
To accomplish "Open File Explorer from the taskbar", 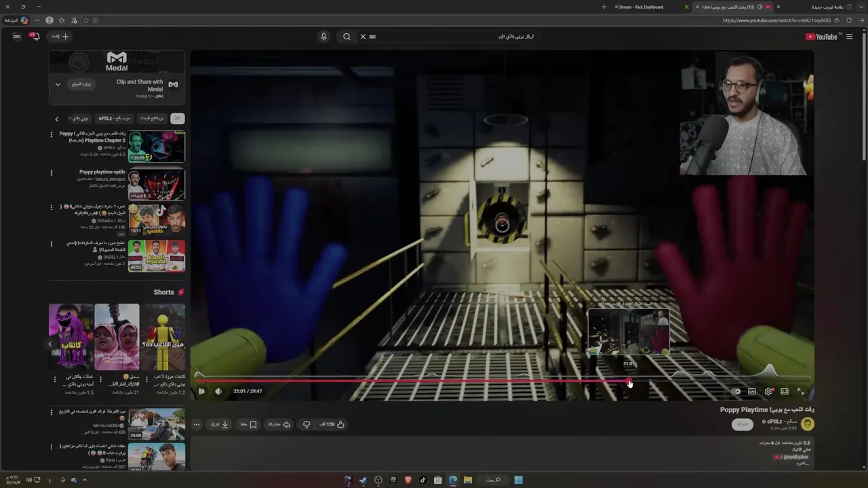I will tap(468, 480).
